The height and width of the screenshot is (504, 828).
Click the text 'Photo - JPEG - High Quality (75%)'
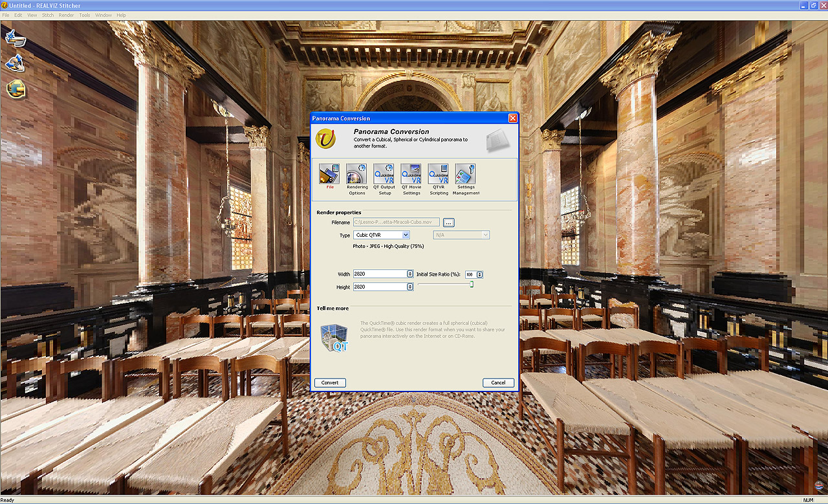click(x=388, y=247)
